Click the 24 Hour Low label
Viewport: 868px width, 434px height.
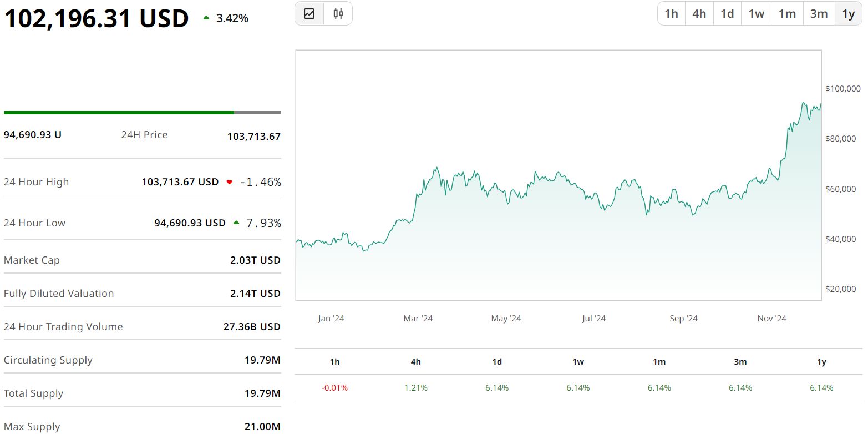pos(34,223)
